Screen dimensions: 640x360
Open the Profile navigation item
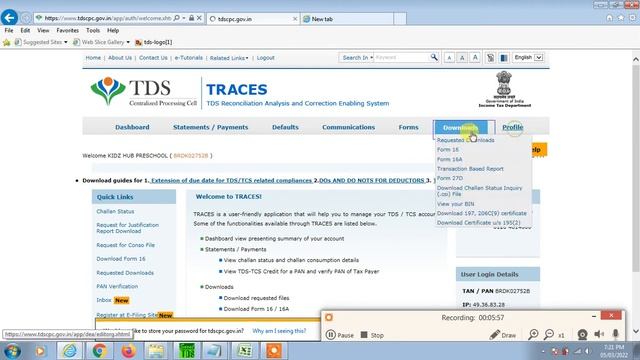[513, 127]
